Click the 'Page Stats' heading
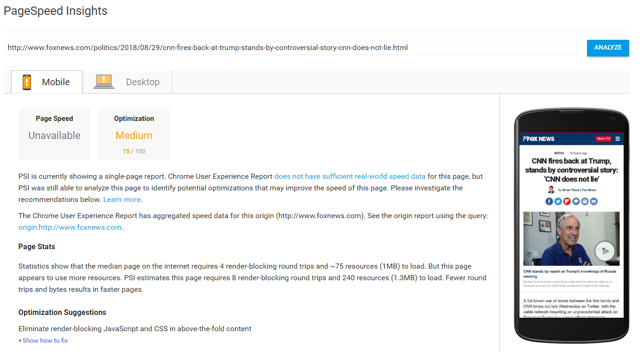This screenshot has height=352, width=644. pos(37,247)
